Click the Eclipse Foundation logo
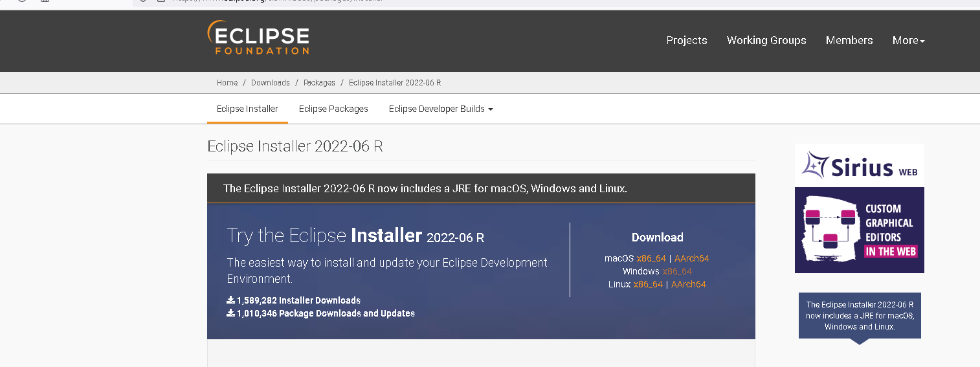980x367 pixels. pyautogui.click(x=258, y=38)
